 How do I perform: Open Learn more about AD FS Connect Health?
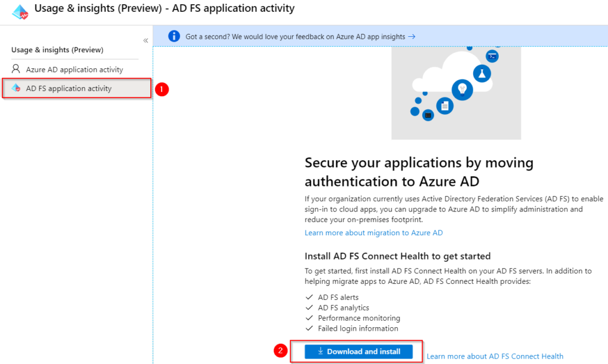495,356
